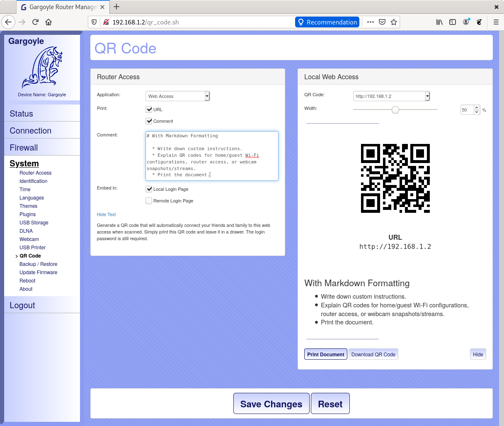Open the System menu section
The image size is (504, 426).
(x=24, y=163)
